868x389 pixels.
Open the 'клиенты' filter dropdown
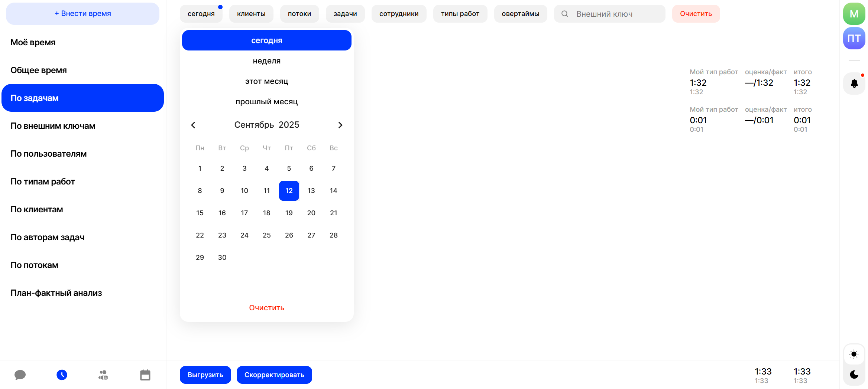click(251, 14)
